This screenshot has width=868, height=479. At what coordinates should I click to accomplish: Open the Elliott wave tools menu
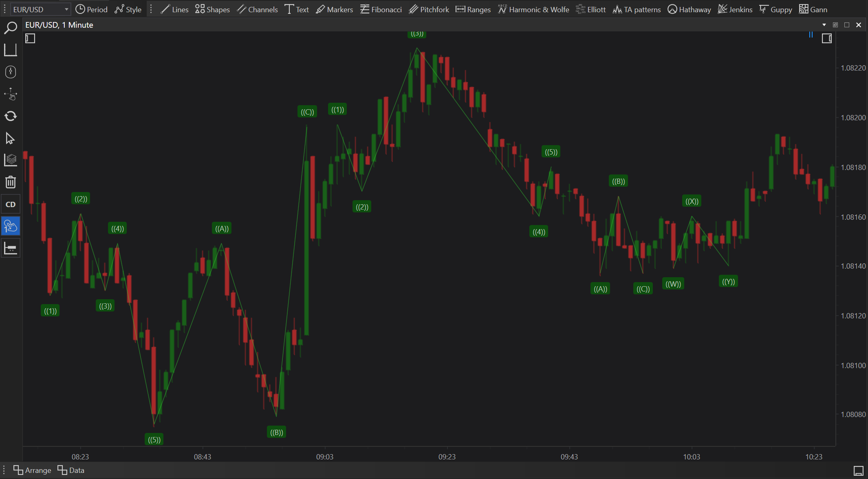tap(590, 9)
